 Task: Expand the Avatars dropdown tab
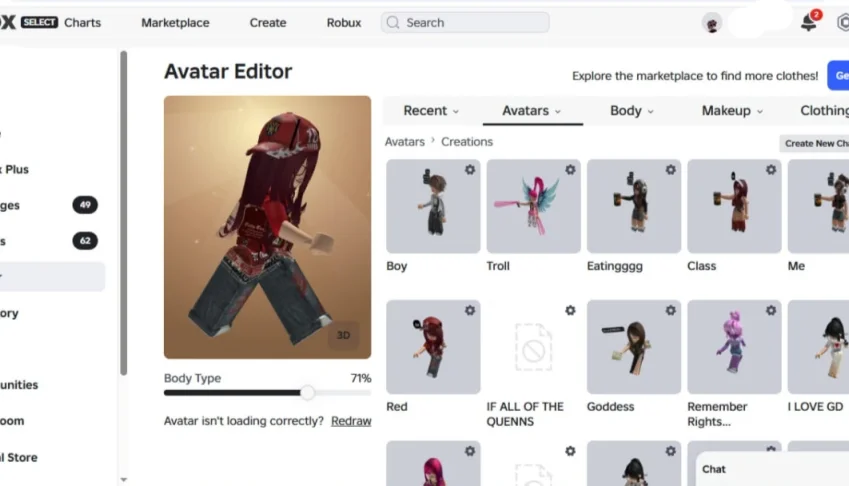tap(532, 110)
